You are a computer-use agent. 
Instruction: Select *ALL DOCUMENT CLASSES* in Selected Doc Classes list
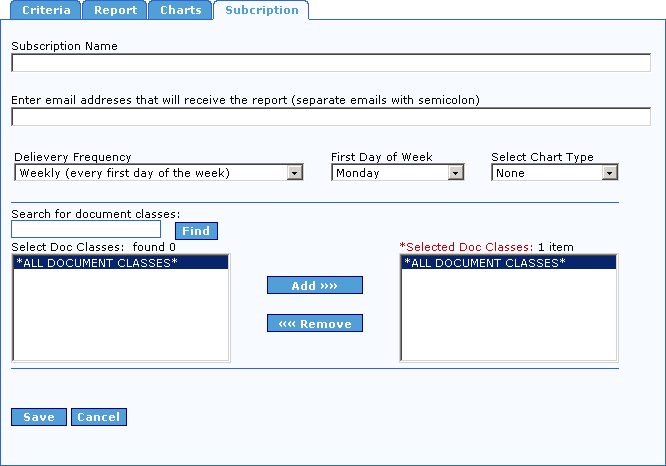[x=508, y=263]
